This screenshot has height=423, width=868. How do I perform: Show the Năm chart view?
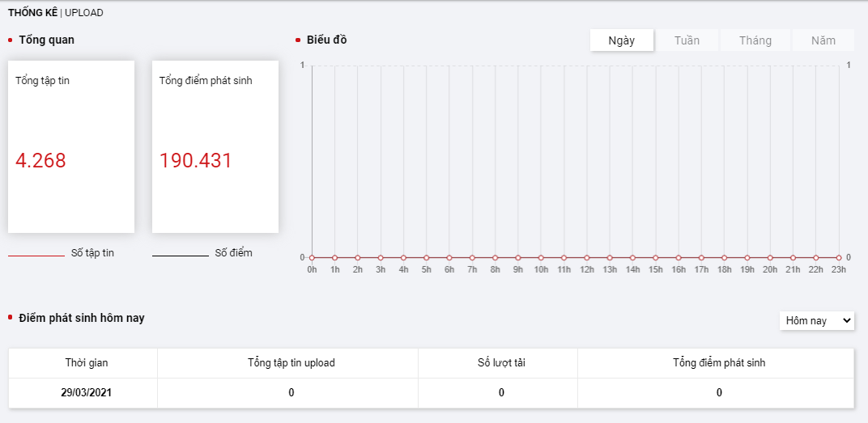pos(823,40)
